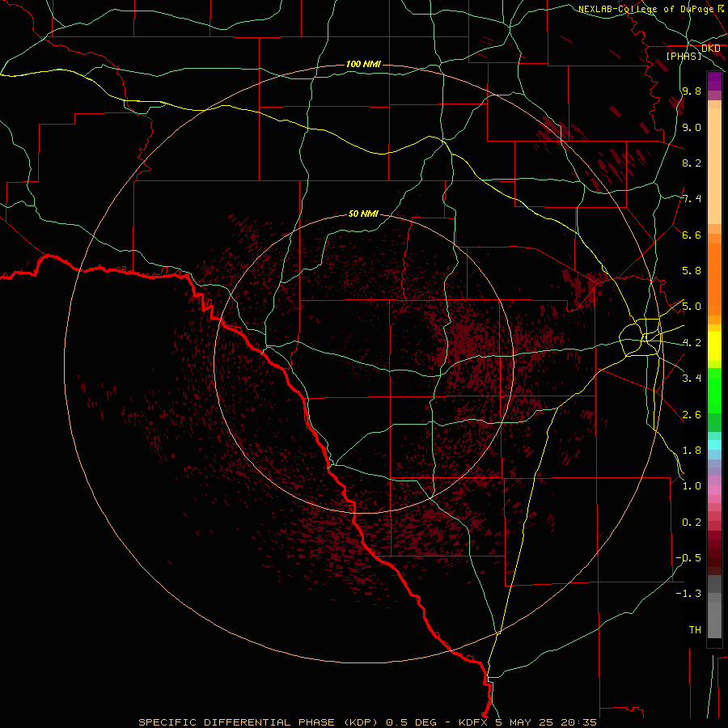Viewport: 728px width, 728px height.
Task: Click the 3.4 legend value
Action: (x=692, y=379)
